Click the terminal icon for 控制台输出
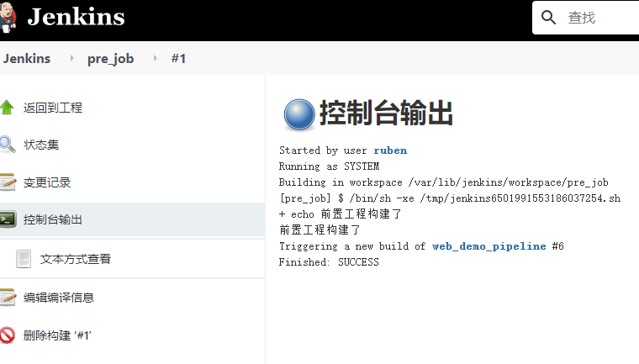 pyautogui.click(x=8, y=219)
